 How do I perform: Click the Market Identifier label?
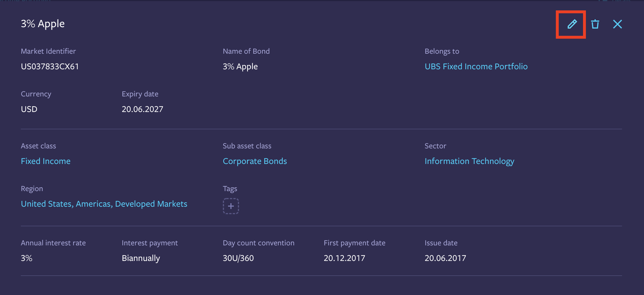click(x=48, y=51)
